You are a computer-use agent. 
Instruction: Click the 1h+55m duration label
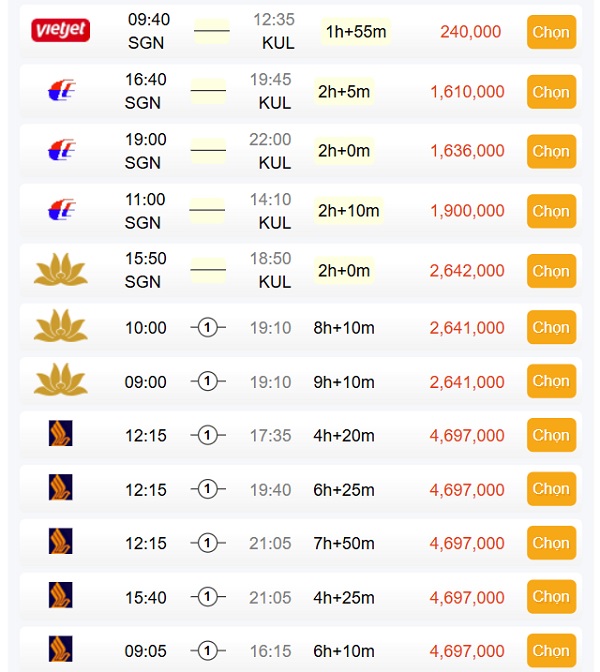click(x=356, y=32)
